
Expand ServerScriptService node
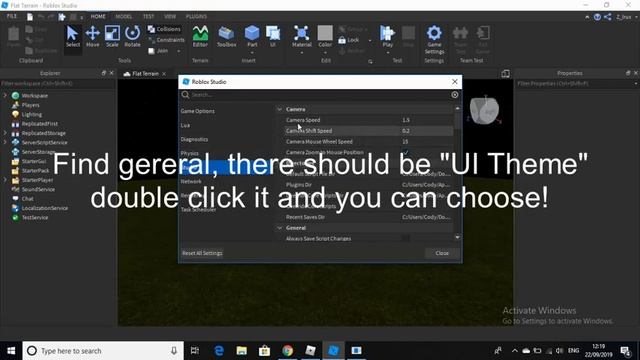(5, 142)
